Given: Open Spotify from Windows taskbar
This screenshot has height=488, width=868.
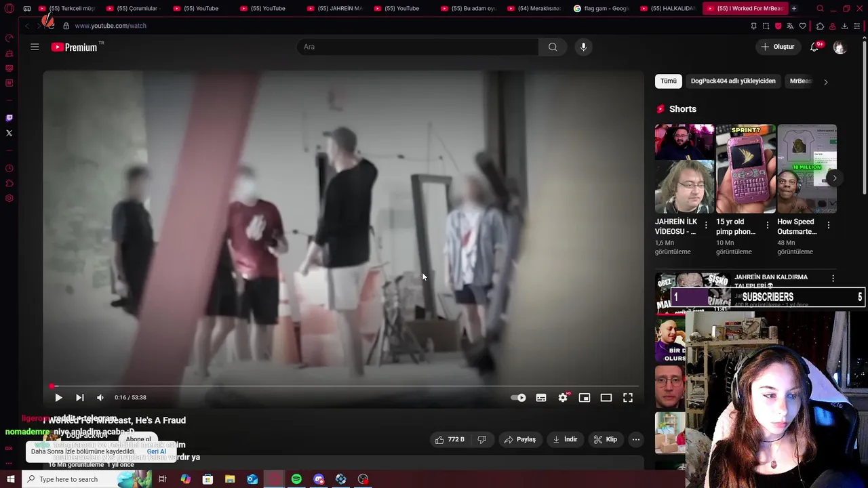Looking at the screenshot, I should tap(296, 479).
